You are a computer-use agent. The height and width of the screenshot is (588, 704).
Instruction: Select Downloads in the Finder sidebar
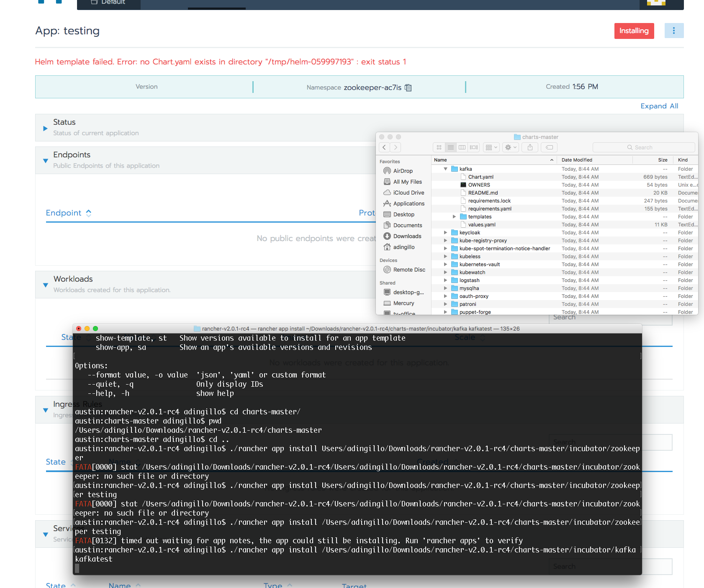point(406,236)
